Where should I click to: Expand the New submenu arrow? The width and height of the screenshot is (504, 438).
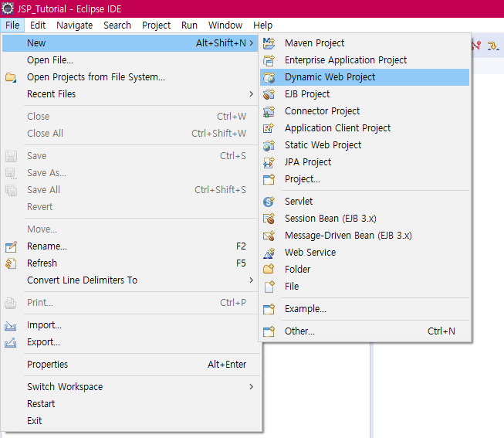click(252, 42)
